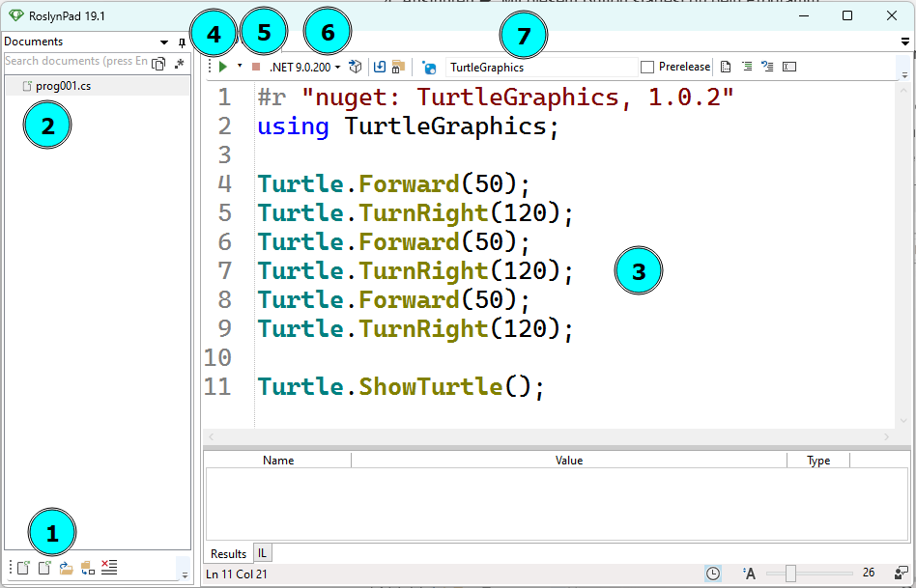
Task: Switch to the IL tab
Action: [262, 553]
